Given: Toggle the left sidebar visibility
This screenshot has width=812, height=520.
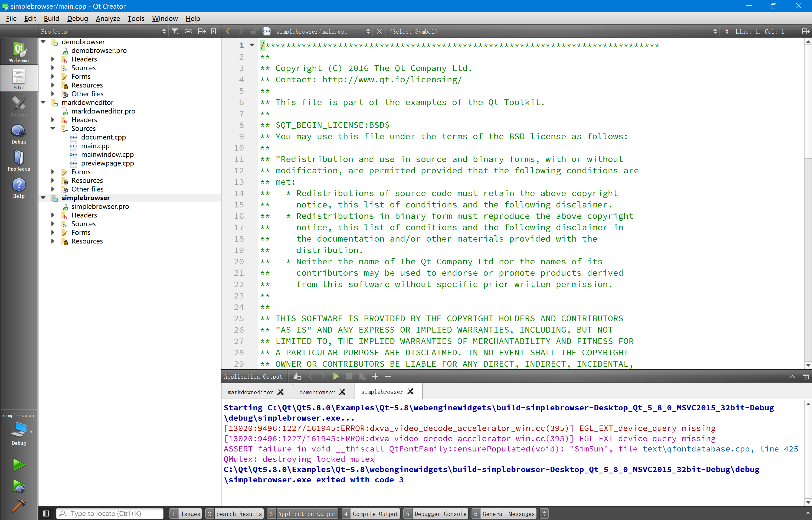Looking at the screenshot, I should (x=46, y=513).
